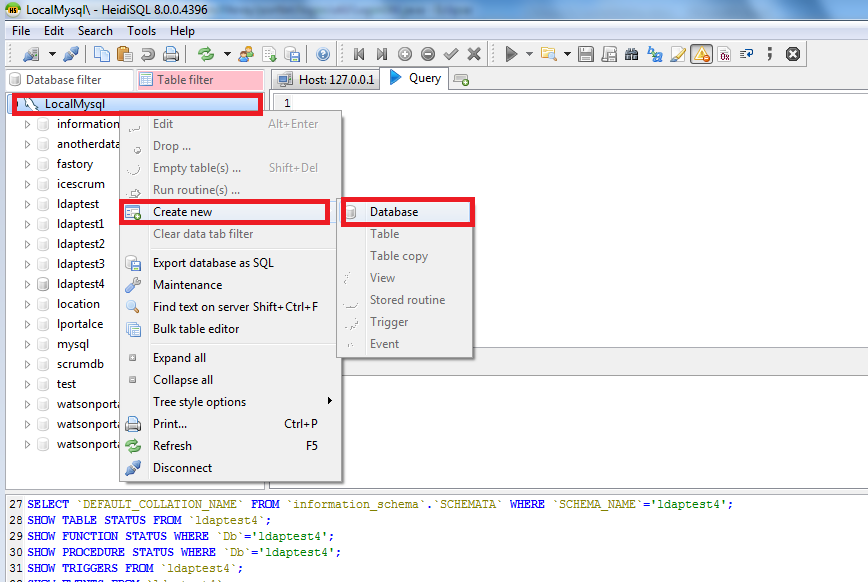Choose Create new in context menu
This screenshot has height=582, width=868.
pos(225,212)
